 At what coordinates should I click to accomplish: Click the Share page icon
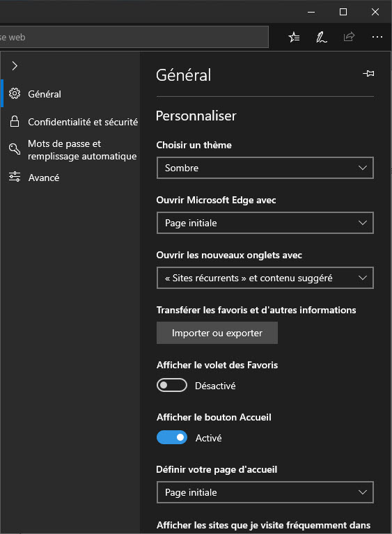[349, 37]
